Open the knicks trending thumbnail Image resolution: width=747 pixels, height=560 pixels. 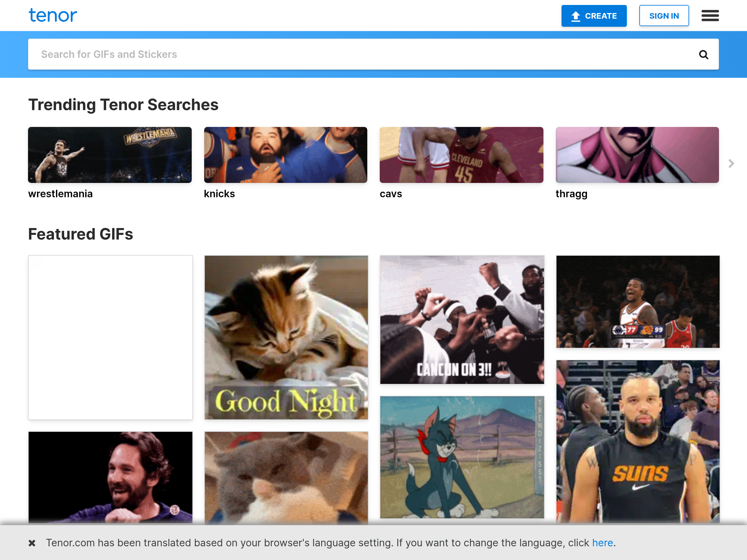285,155
